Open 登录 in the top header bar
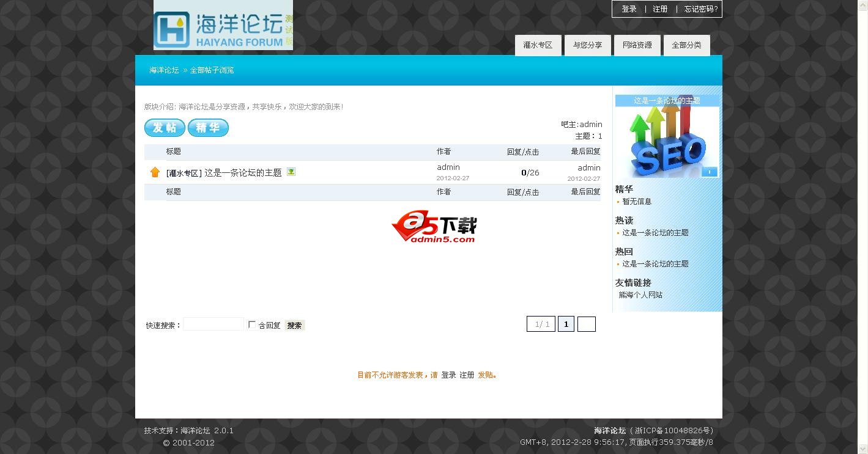This screenshot has width=868, height=454. pyautogui.click(x=629, y=9)
